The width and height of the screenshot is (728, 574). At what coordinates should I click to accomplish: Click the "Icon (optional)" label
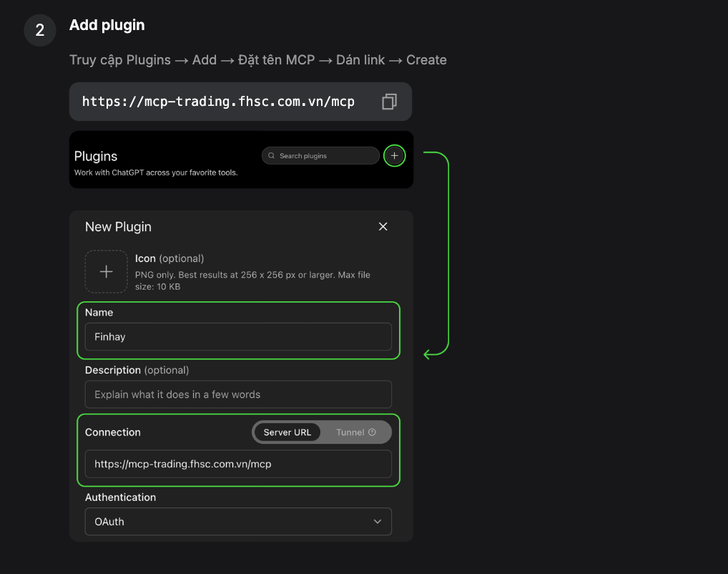tap(169, 258)
